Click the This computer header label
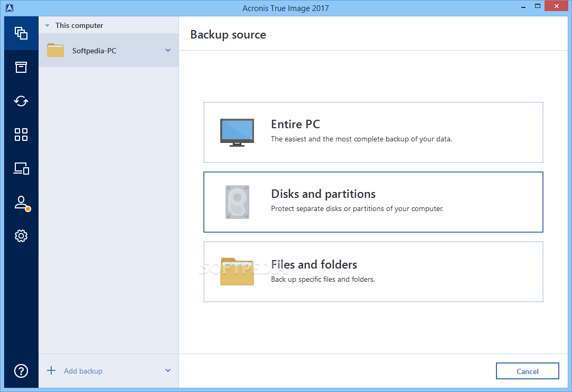572x392 pixels. tap(79, 25)
